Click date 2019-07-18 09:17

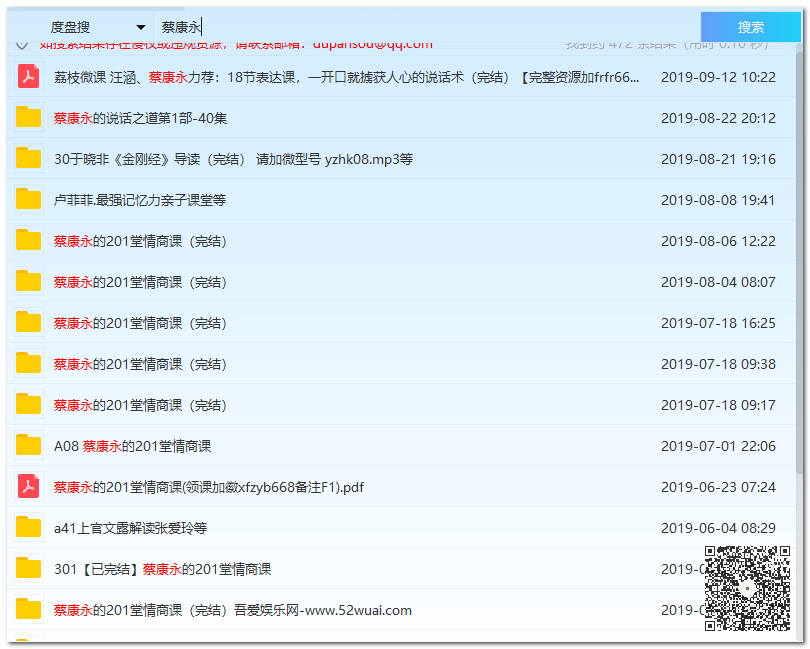[x=718, y=405]
